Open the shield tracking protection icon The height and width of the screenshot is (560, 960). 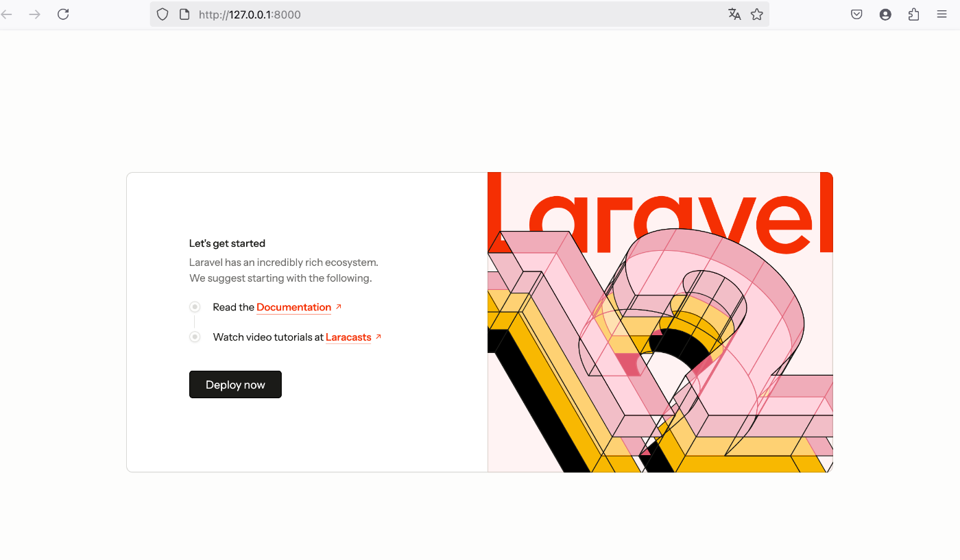[163, 14]
